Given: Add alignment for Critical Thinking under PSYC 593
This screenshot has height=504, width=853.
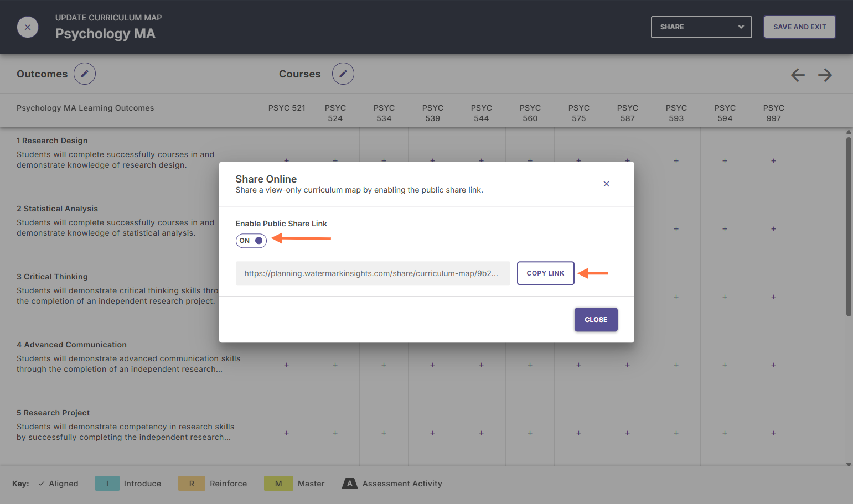Looking at the screenshot, I should pos(676,297).
